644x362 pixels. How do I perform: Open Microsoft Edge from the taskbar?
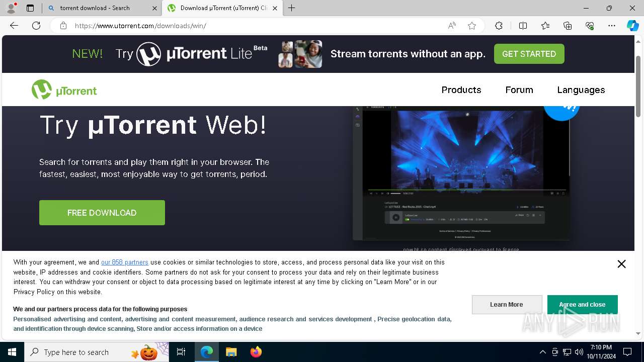click(207, 352)
